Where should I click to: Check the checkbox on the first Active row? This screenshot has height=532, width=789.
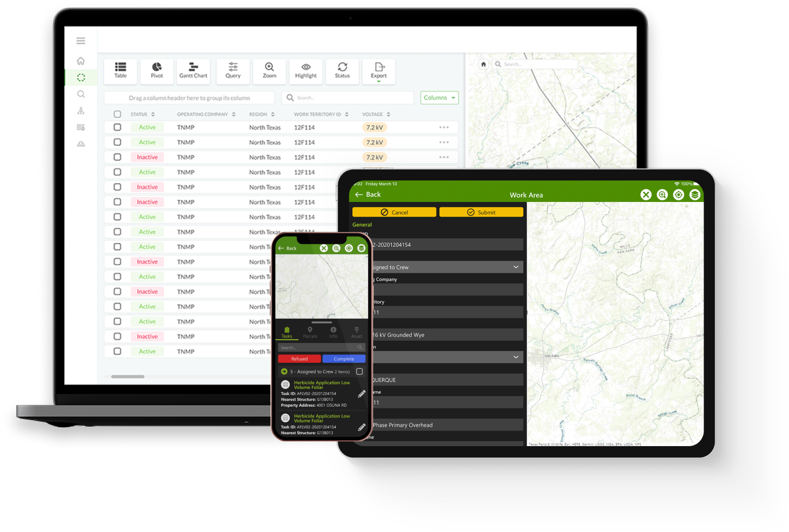(x=117, y=127)
